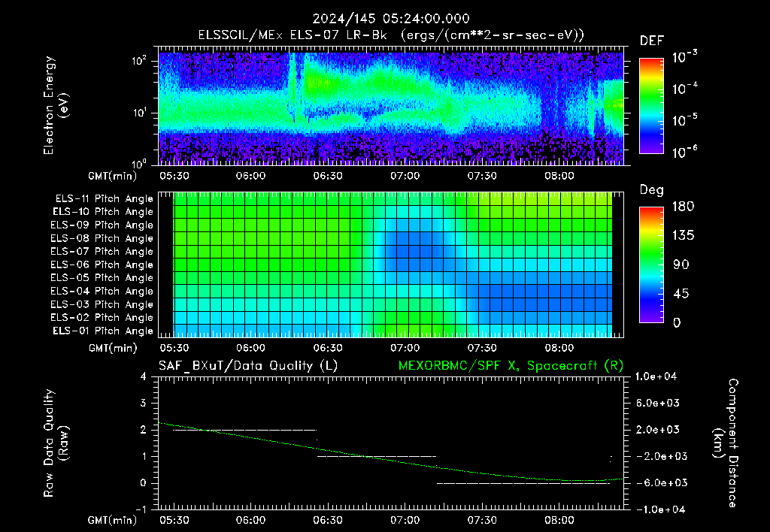Click 06:30 time tick under pitch angle panel
The height and width of the screenshot is (532, 770).
coord(328,348)
